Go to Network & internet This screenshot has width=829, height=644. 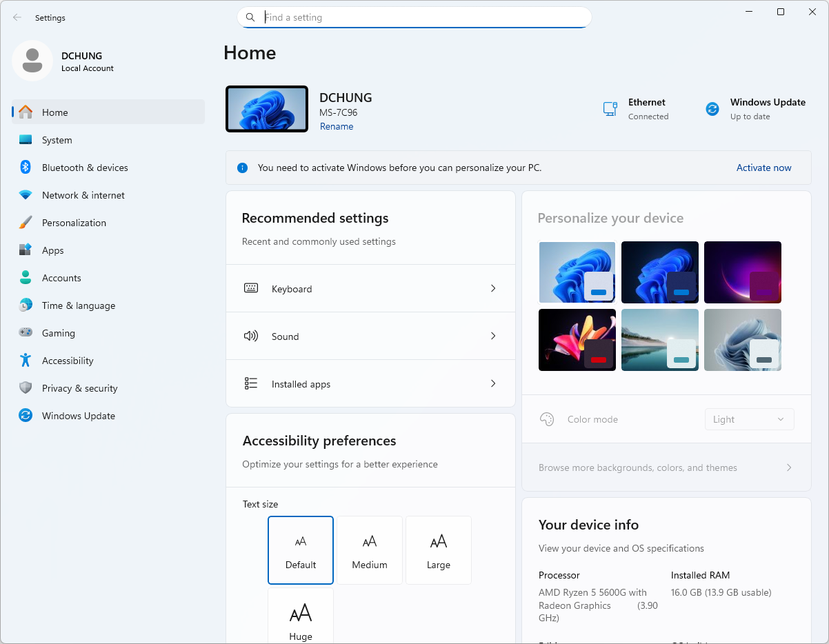108,195
